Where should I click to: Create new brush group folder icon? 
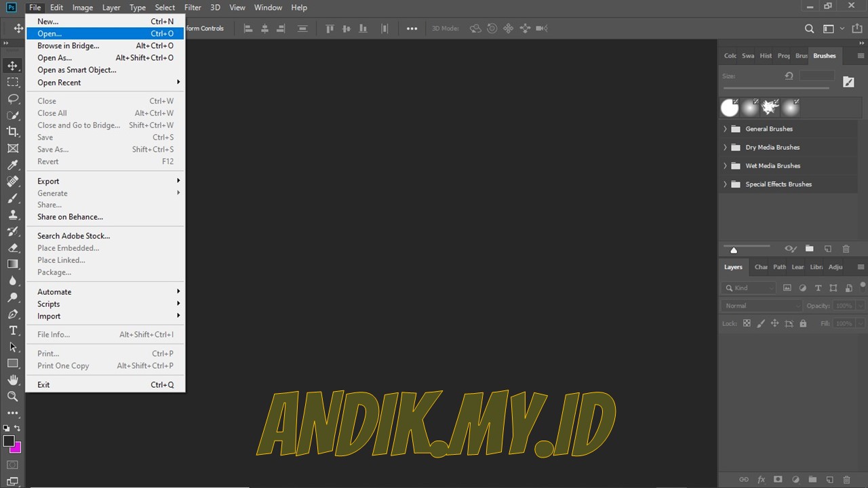click(809, 249)
